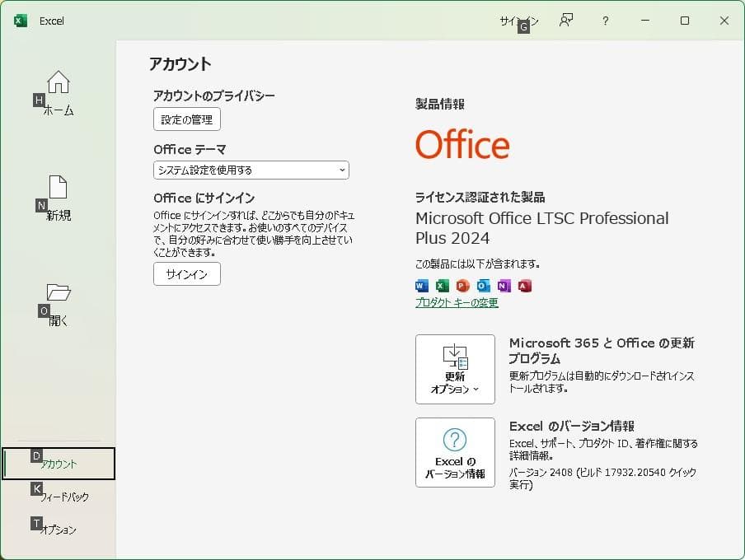
Task: Open 更新オプション update options icon
Action: pos(455,357)
